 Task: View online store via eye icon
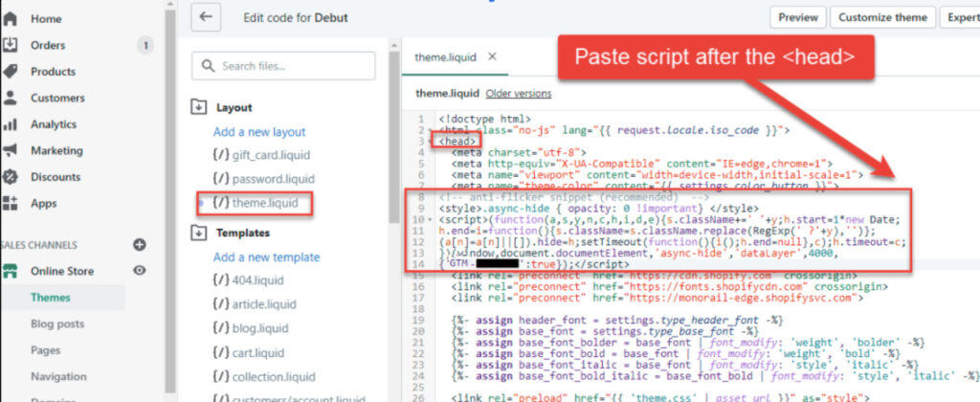[140, 270]
